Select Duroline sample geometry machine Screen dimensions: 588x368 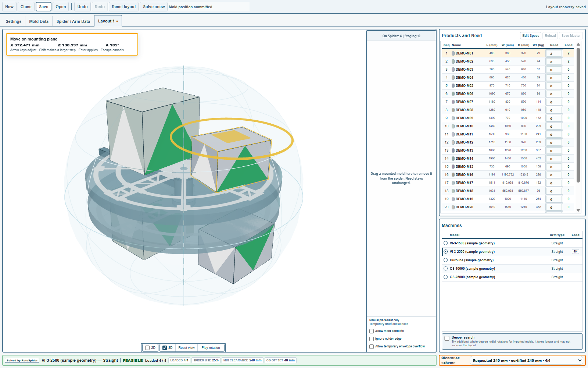coord(446,260)
